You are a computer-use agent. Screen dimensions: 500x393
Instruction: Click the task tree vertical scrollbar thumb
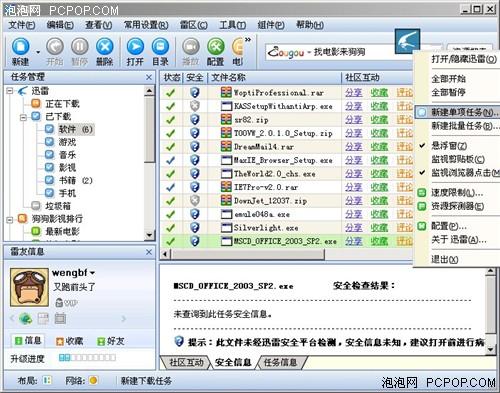click(150, 130)
